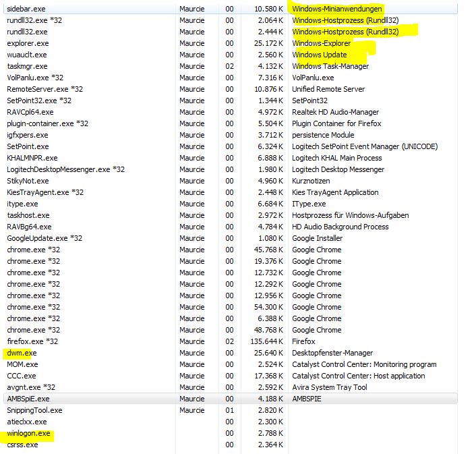The width and height of the screenshot is (476, 454).
Task: Click Plugin Container for Firefox text
Action: [x=336, y=123]
